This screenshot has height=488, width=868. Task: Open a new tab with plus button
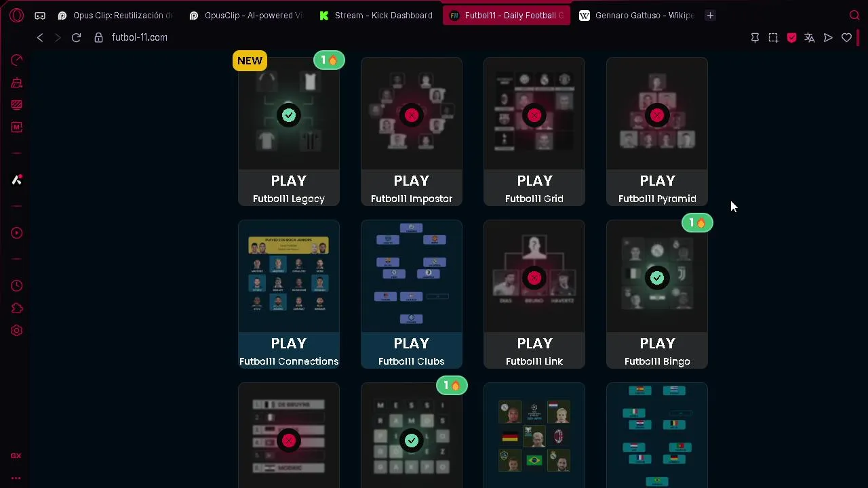tap(710, 15)
